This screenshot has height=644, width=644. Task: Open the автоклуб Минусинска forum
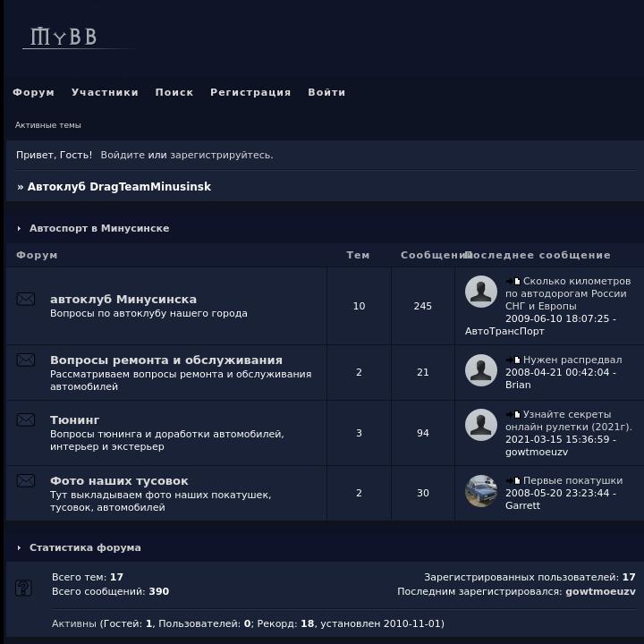(123, 299)
